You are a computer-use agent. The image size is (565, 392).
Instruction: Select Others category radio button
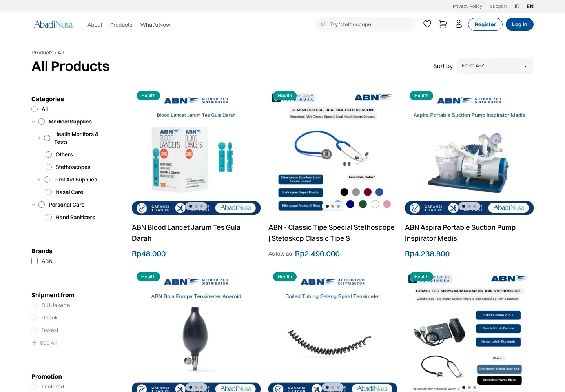point(49,154)
